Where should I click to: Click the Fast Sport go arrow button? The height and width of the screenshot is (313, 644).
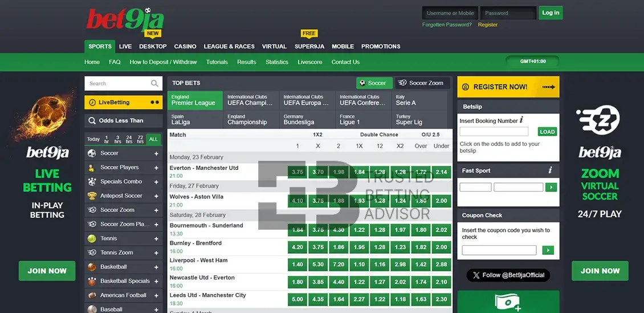click(551, 188)
